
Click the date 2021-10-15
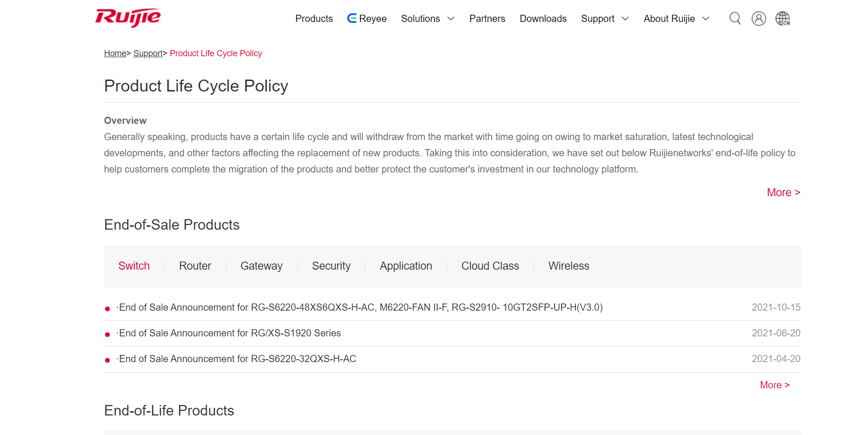pos(776,307)
